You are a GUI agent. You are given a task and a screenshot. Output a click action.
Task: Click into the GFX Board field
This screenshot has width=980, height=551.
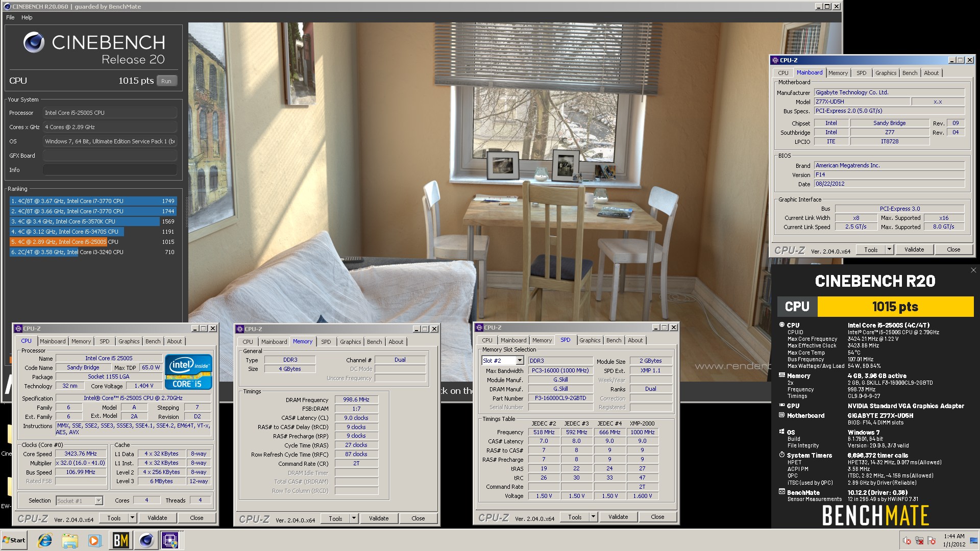coord(110,156)
